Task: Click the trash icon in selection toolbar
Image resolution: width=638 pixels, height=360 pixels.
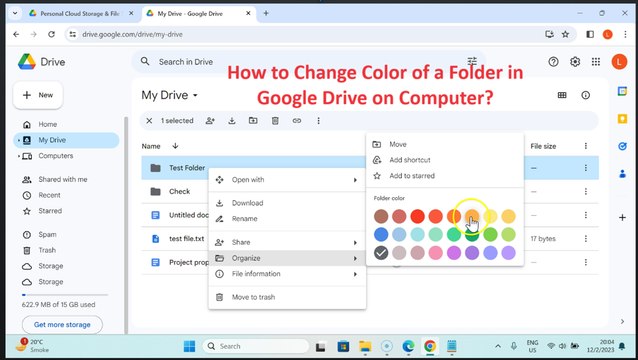Action: 275,121
